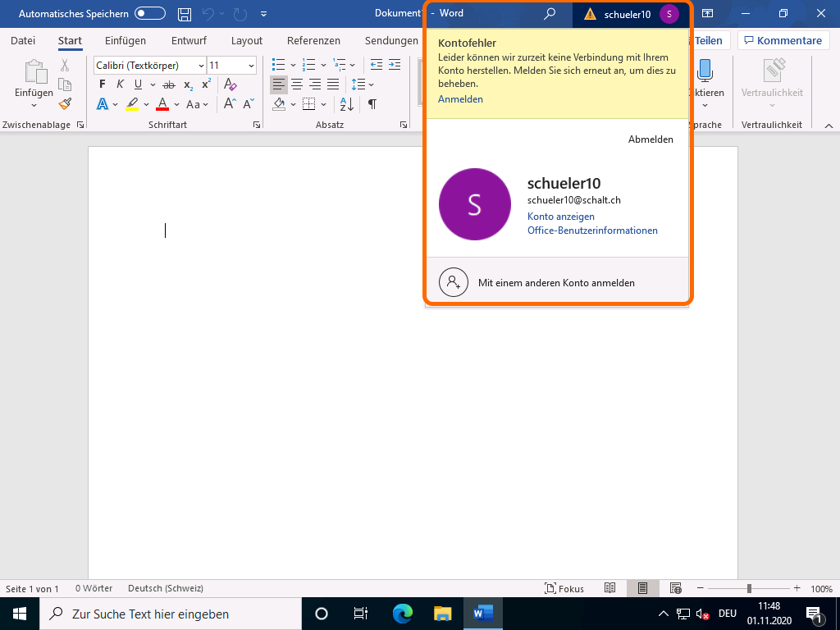Click Mit einem anderen Konto anmelden

(x=556, y=282)
